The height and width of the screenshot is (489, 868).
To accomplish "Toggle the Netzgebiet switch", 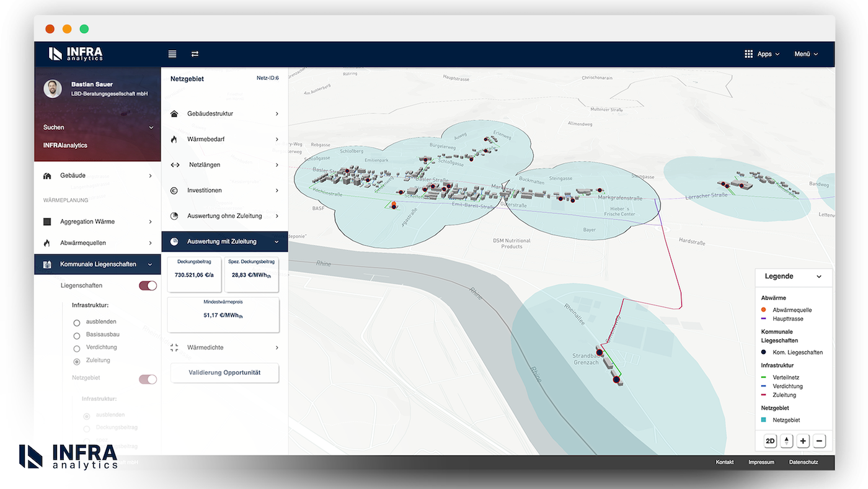I will 148,379.
